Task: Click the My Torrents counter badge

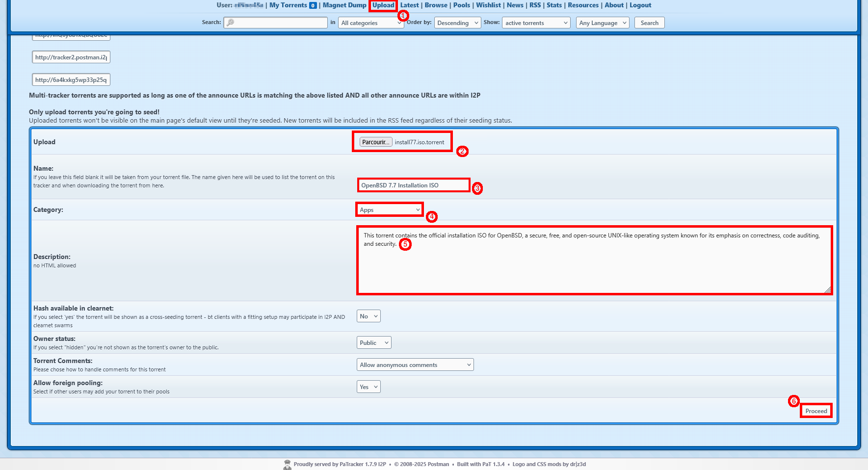Action: [313, 5]
